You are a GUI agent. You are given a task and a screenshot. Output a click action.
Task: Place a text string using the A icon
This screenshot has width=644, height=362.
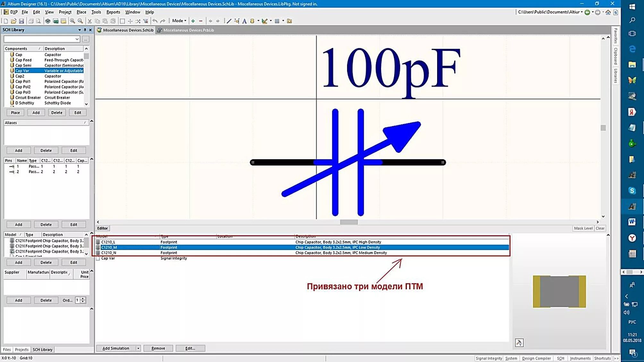(244, 21)
